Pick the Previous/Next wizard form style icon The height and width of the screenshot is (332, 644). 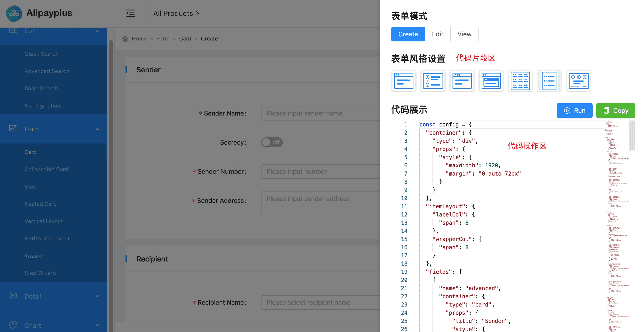578,81
